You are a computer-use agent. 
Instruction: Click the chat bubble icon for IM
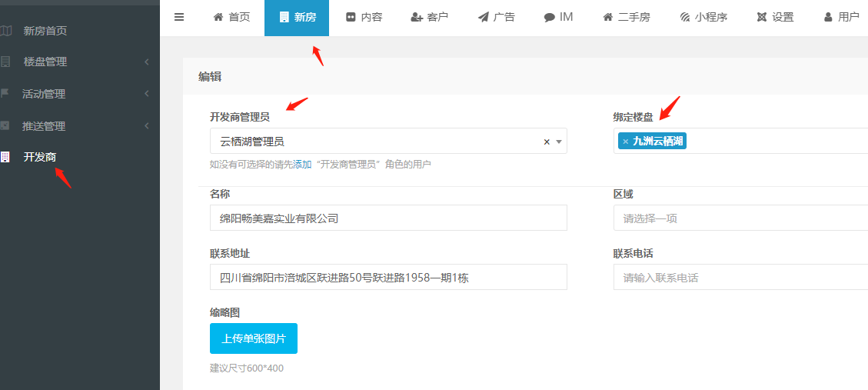[x=549, y=17]
